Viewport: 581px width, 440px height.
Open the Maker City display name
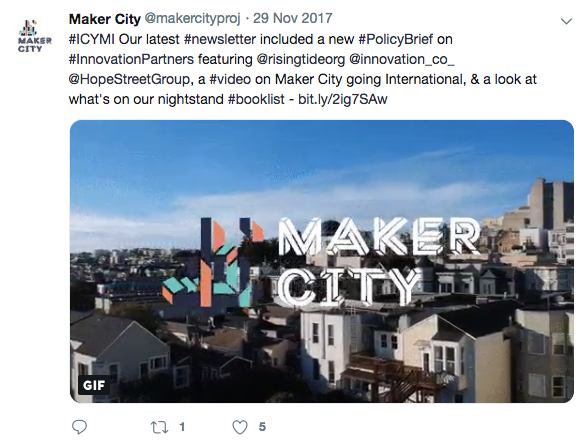[x=104, y=19]
